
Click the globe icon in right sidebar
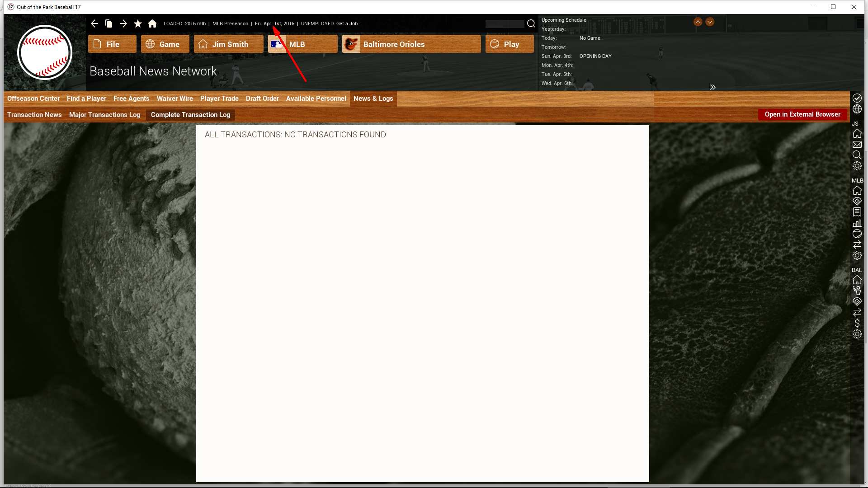(x=857, y=109)
